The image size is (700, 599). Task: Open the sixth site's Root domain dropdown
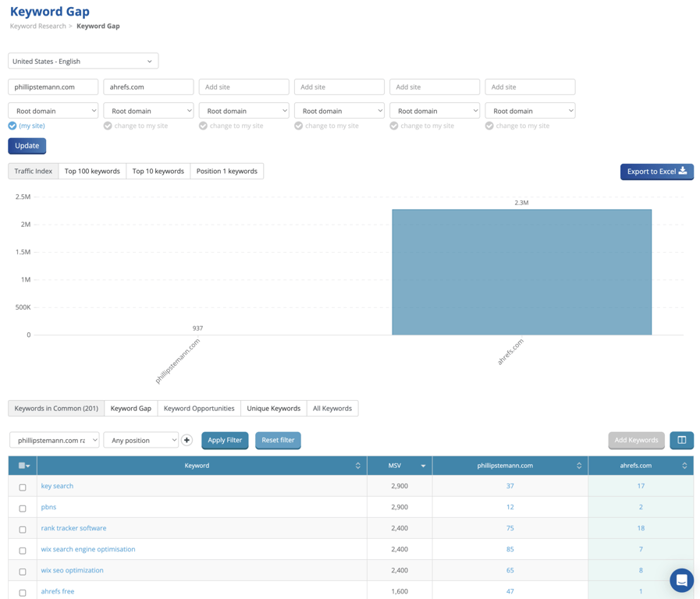[x=531, y=111]
